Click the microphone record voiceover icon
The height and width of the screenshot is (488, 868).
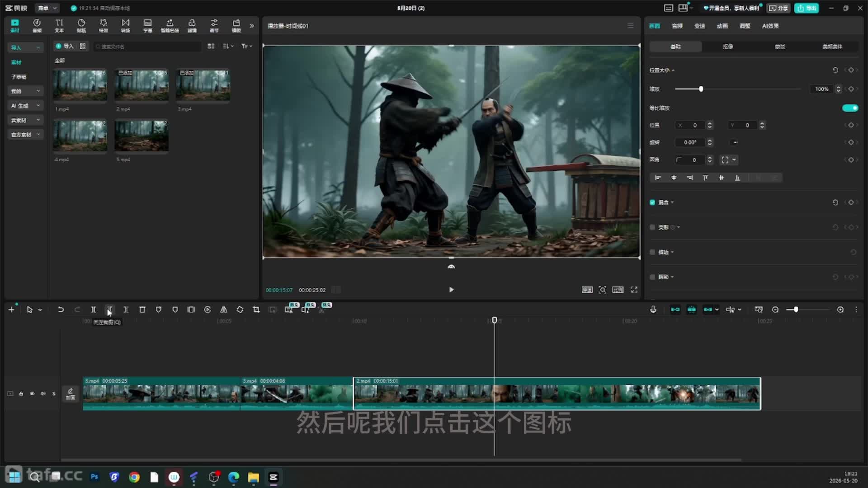[x=653, y=310]
